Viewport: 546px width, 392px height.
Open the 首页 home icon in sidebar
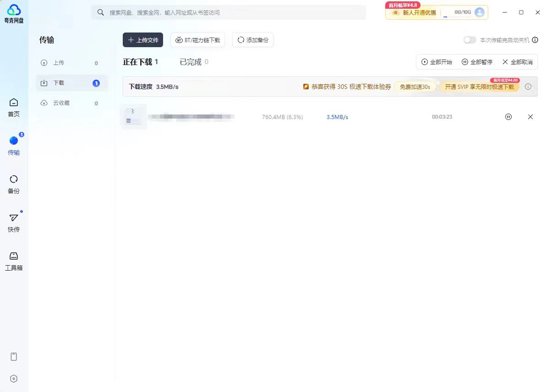(x=14, y=107)
